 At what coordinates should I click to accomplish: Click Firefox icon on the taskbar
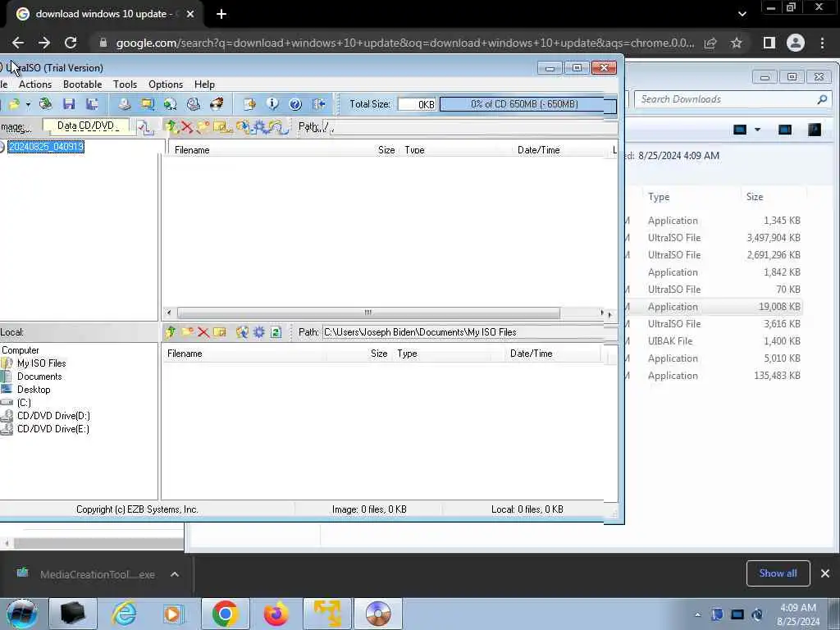tap(276, 614)
